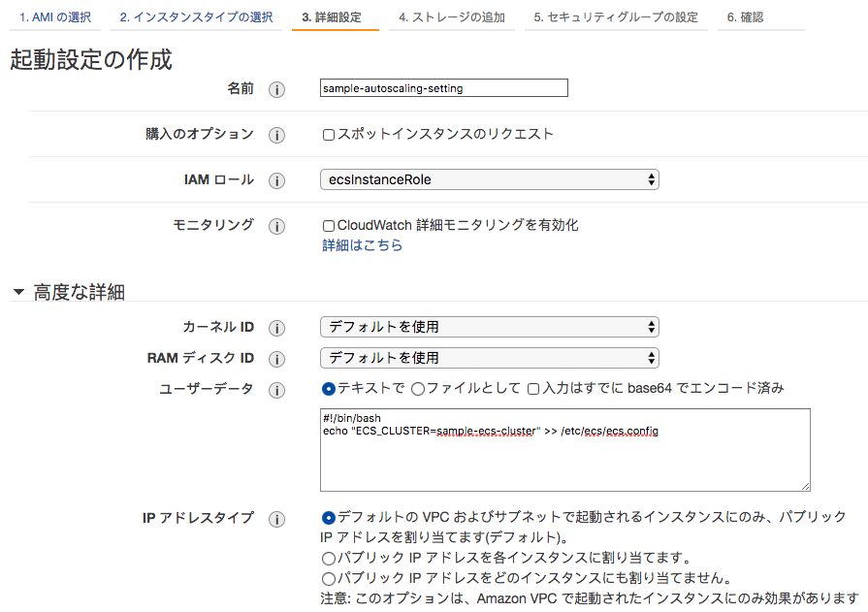Show info for IP アドレスタイプ

click(276, 519)
